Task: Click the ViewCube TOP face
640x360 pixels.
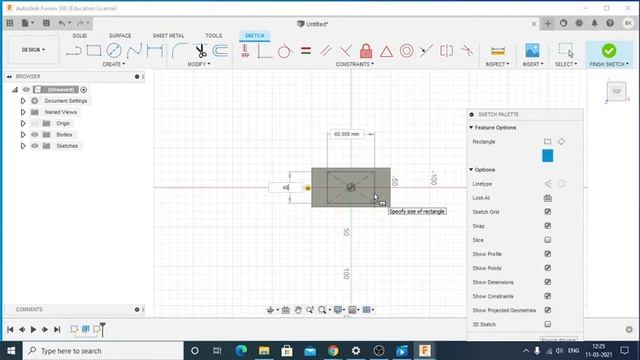Action: coord(616,91)
